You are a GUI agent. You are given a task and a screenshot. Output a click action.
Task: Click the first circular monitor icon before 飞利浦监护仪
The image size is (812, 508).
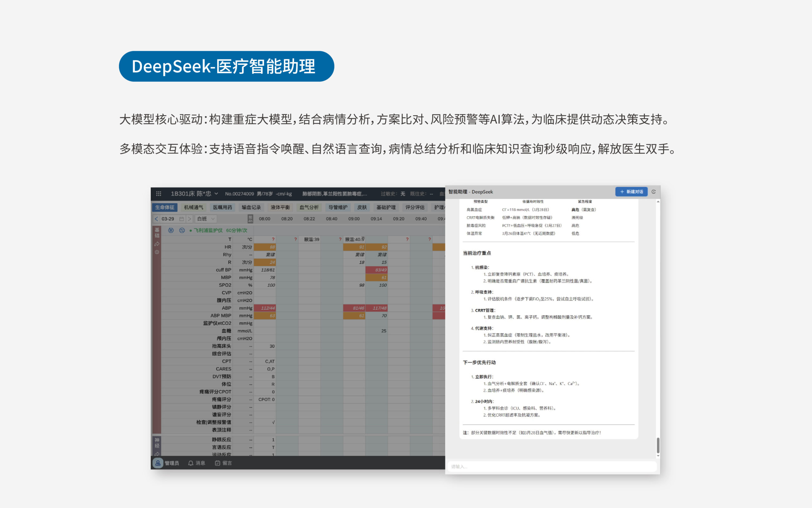171,230
